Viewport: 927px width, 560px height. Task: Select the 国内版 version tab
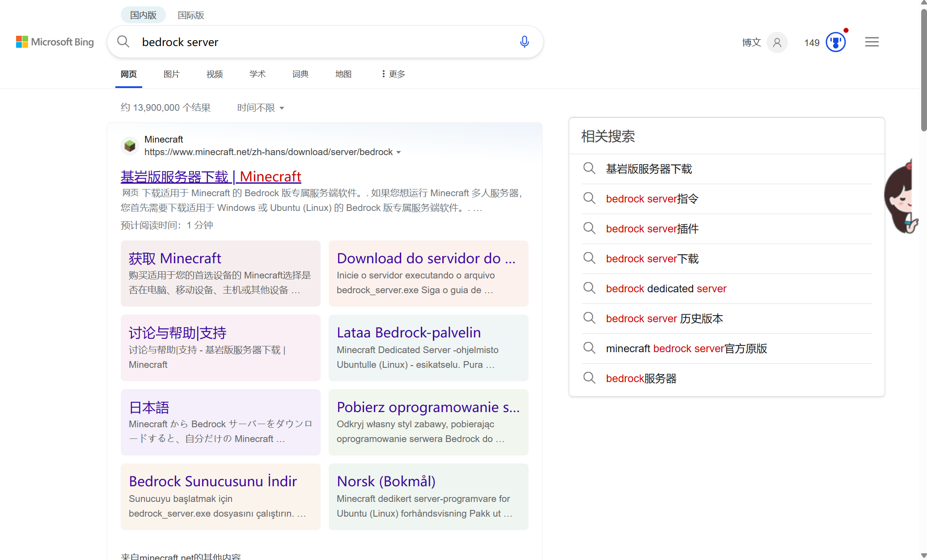point(143,15)
